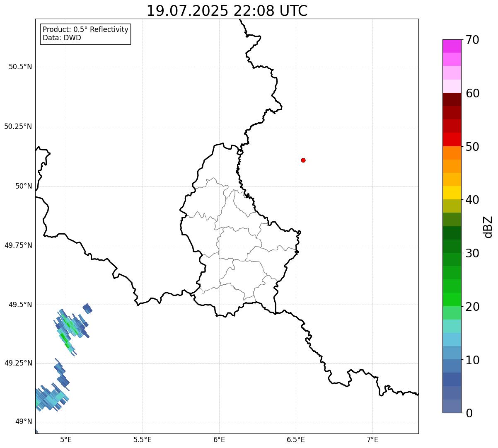Click the longitude label "5.5°E"
The height and width of the screenshot is (448, 498).
[x=143, y=439]
